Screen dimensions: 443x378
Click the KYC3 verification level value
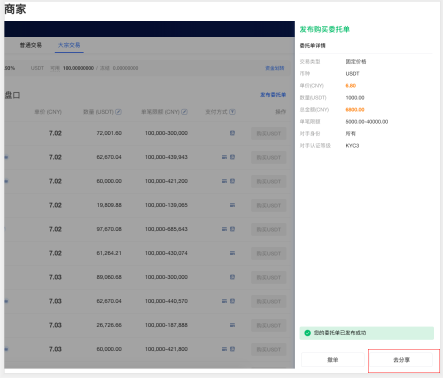[x=352, y=146]
